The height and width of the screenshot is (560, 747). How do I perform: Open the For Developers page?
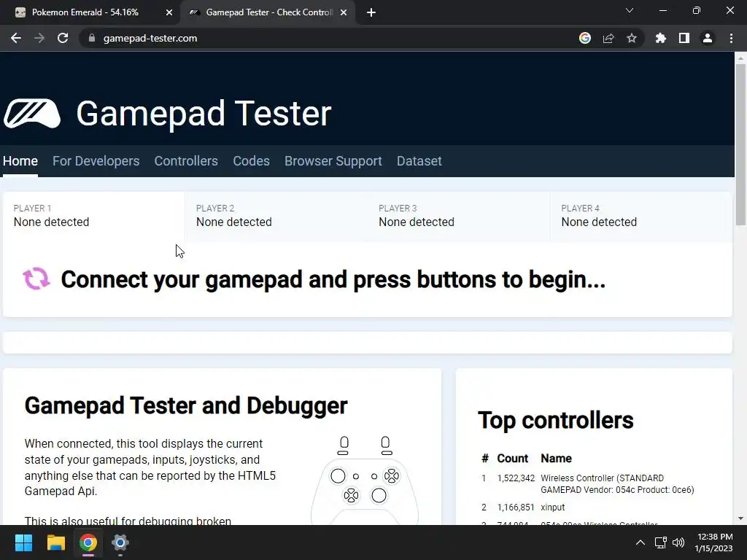96,161
